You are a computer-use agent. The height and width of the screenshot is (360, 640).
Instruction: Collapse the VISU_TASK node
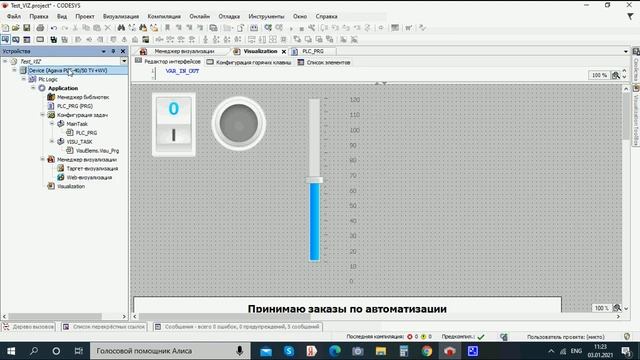click(52, 142)
